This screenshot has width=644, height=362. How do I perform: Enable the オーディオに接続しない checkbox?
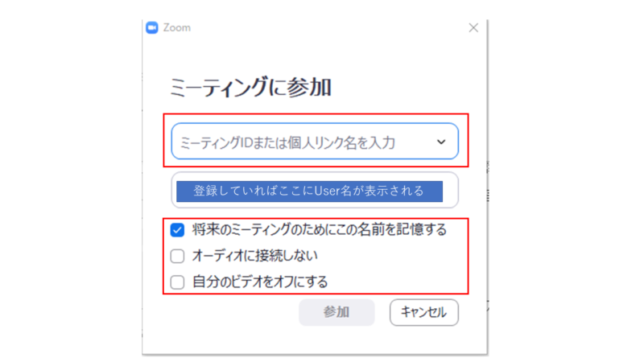(x=177, y=256)
